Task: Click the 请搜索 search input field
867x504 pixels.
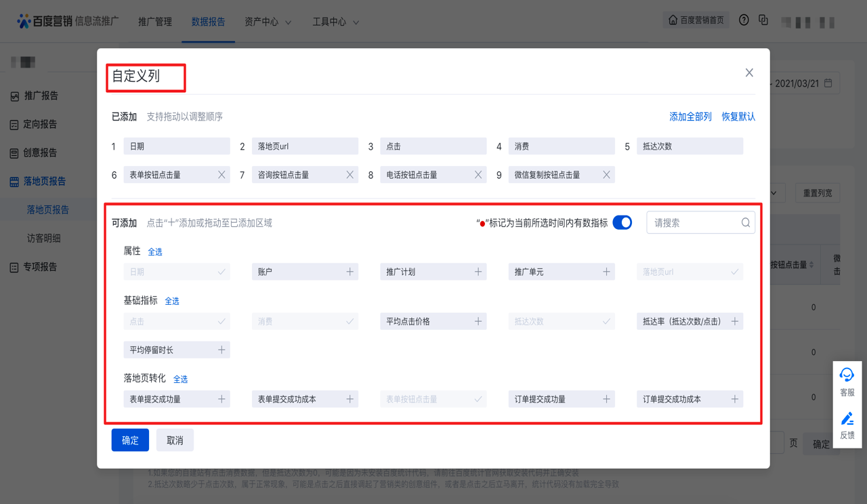Action: pyautogui.click(x=694, y=223)
